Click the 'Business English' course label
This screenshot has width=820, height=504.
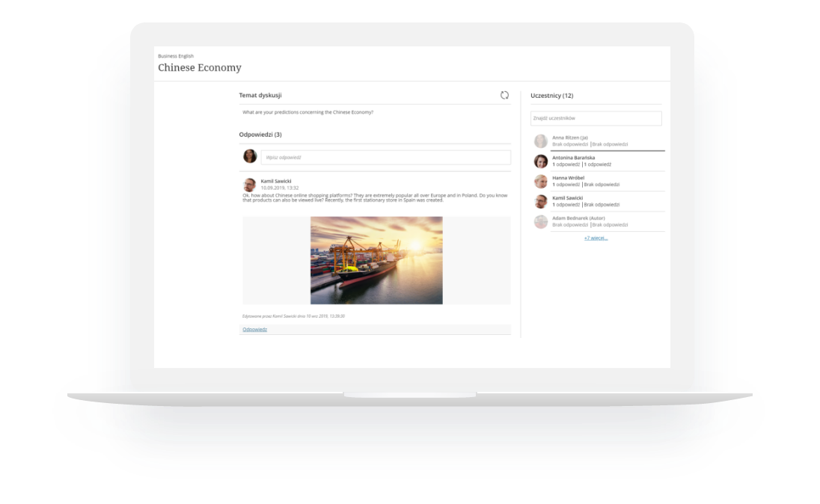(x=176, y=56)
